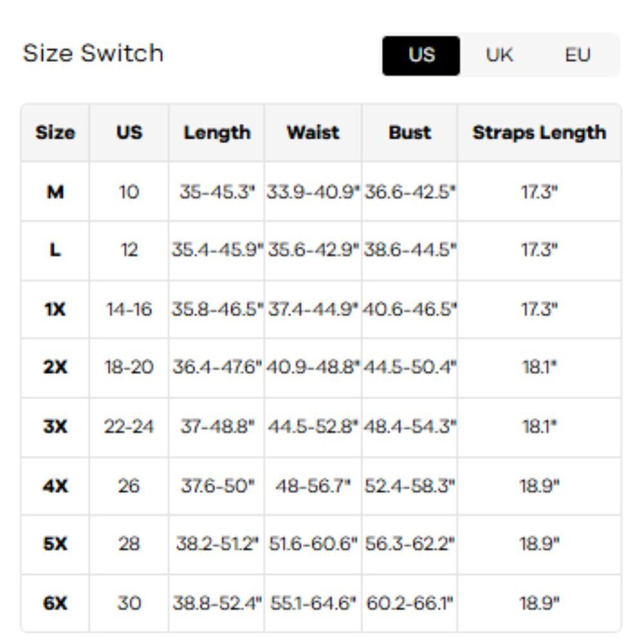Click the Length column header
This screenshot has height=644, width=644.
[x=216, y=133]
